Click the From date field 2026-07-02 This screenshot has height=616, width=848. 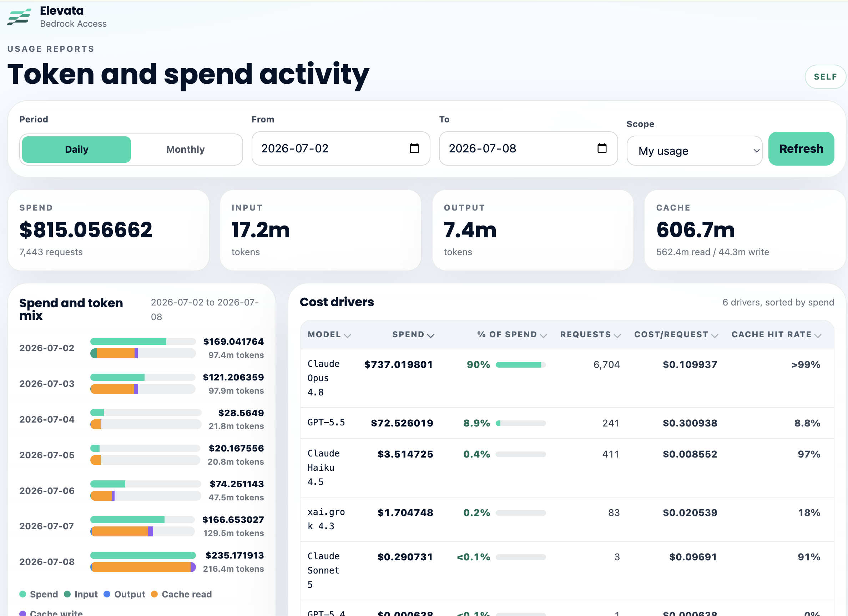coord(340,148)
